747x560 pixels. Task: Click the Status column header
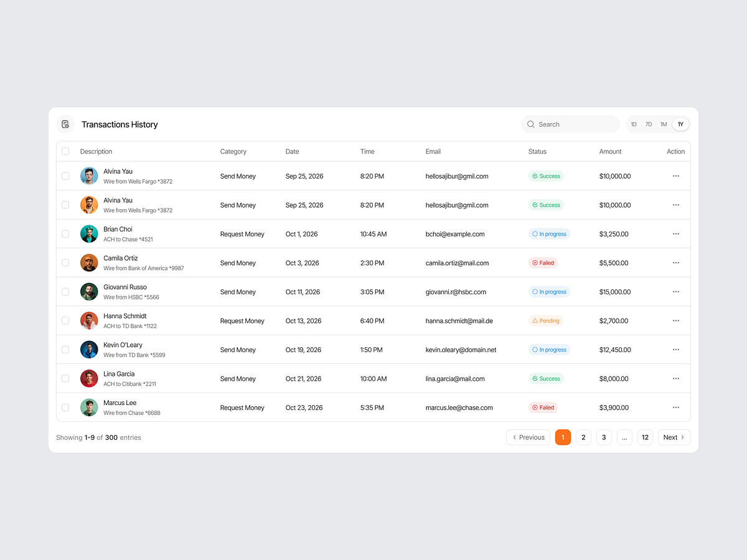(x=537, y=151)
